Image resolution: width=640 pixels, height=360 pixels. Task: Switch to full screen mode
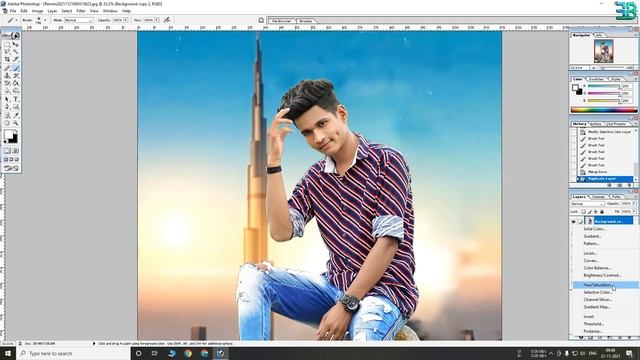click(x=16, y=160)
